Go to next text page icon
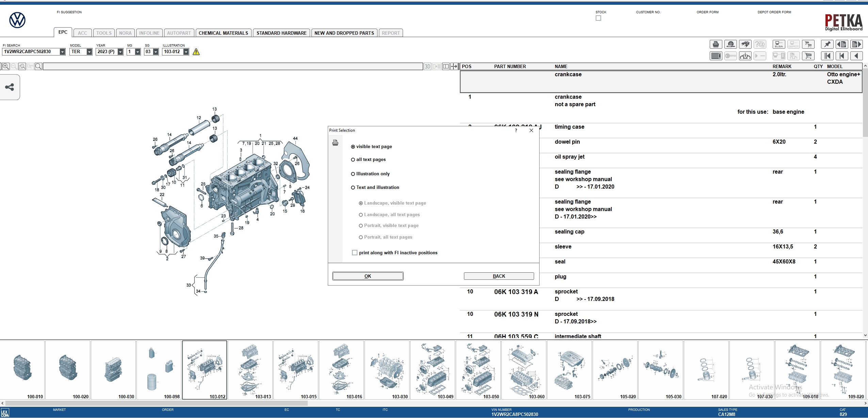Screen dimensions: 868x418 pos(856,44)
